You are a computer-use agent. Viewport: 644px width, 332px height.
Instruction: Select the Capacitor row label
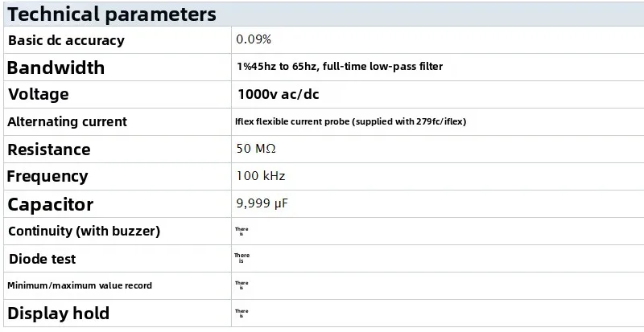50,204
